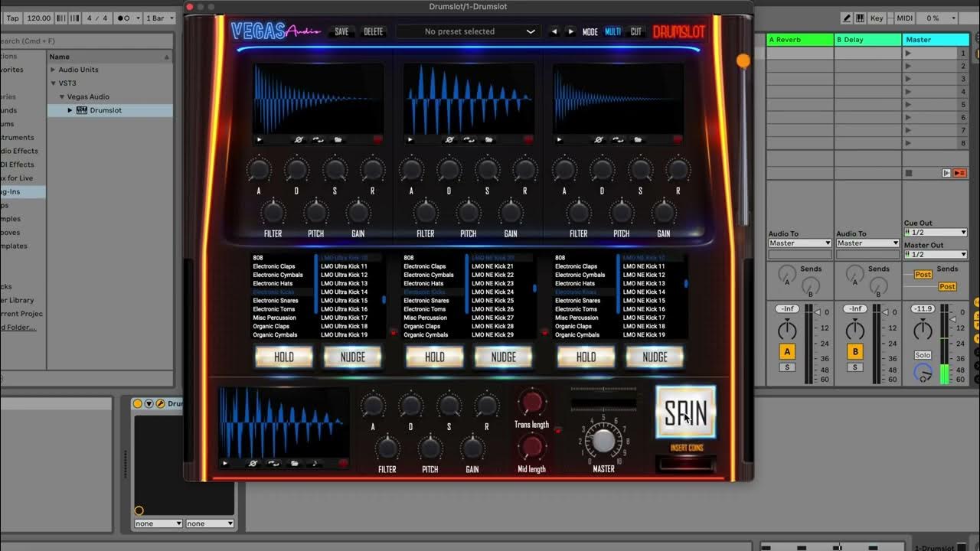980x551 pixels.
Task: Play sample in third waveform slot
Action: click(x=560, y=140)
